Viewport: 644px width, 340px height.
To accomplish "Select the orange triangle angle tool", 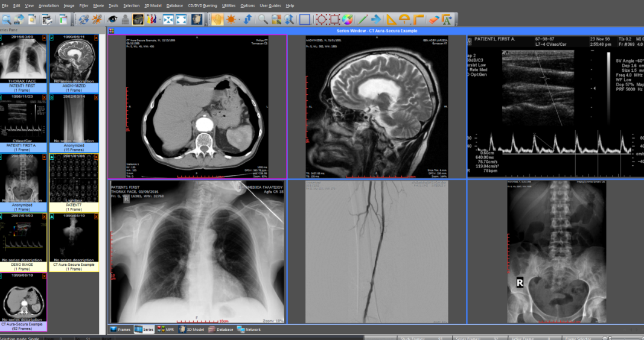I will 391,19.
